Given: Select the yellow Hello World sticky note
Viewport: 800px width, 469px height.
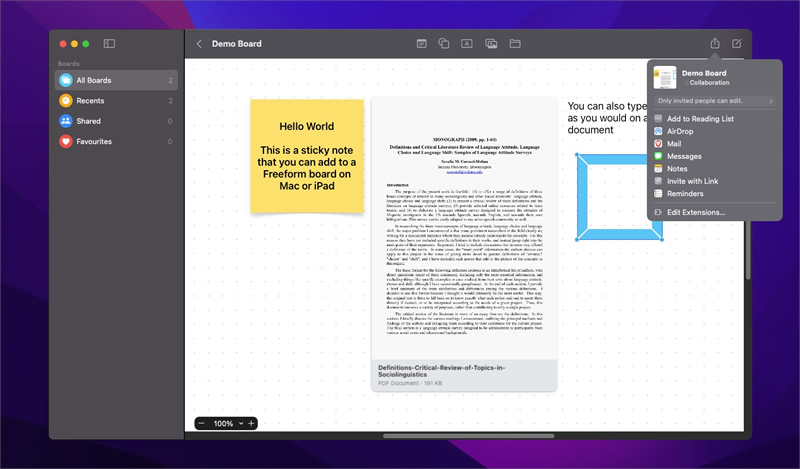Looking at the screenshot, I should [x=307, y=156].
